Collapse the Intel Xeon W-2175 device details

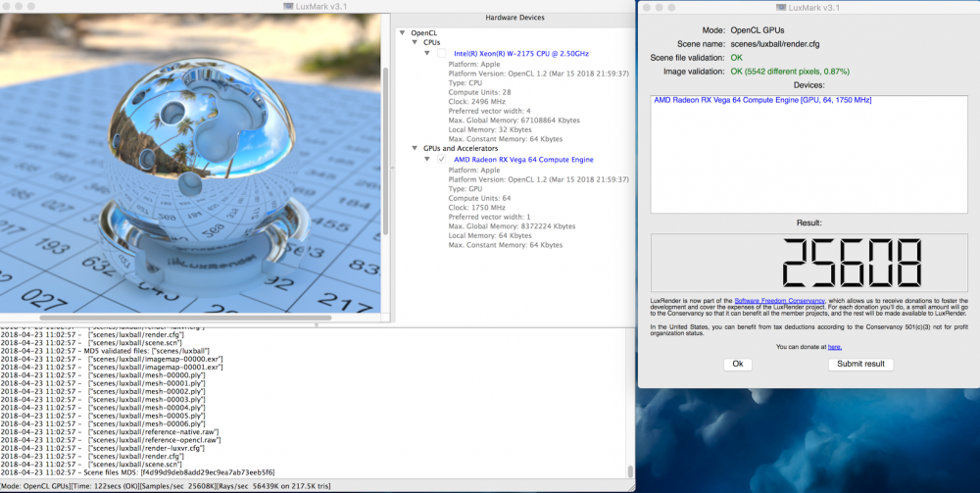pyautogui.click(x=427, y=54)
